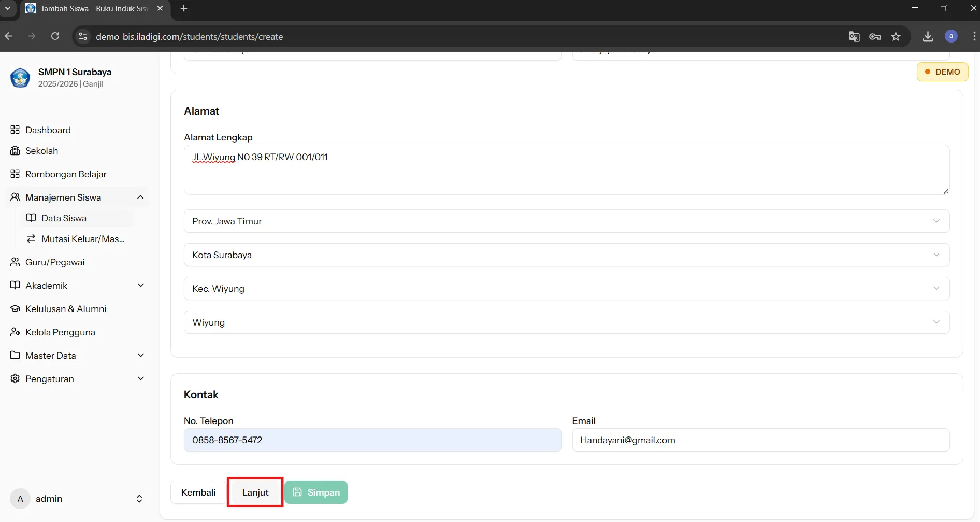Reload the page
The height and width of the screenshot is (522, 980).
(x=55, y=36)
